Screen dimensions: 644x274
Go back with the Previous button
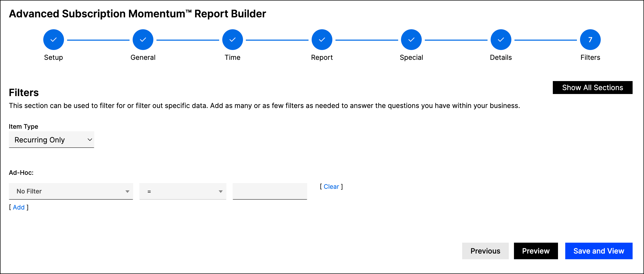click(x=485, y=251)
